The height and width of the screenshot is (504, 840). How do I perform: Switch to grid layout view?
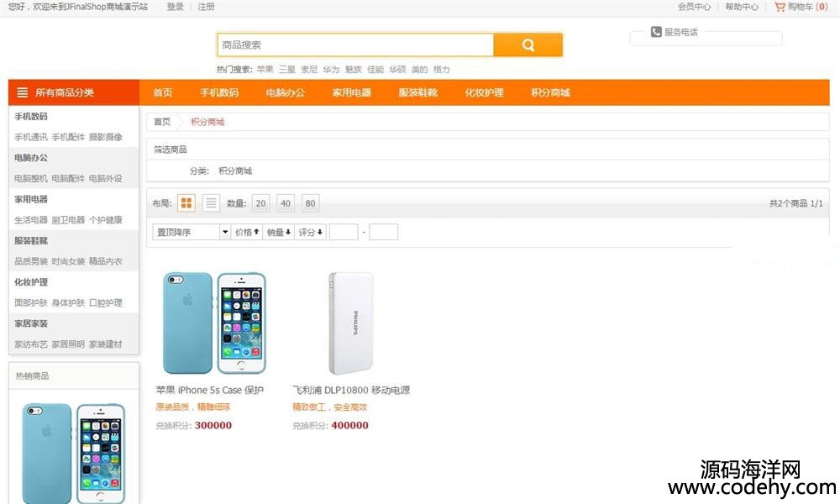[x=186, y=203]
